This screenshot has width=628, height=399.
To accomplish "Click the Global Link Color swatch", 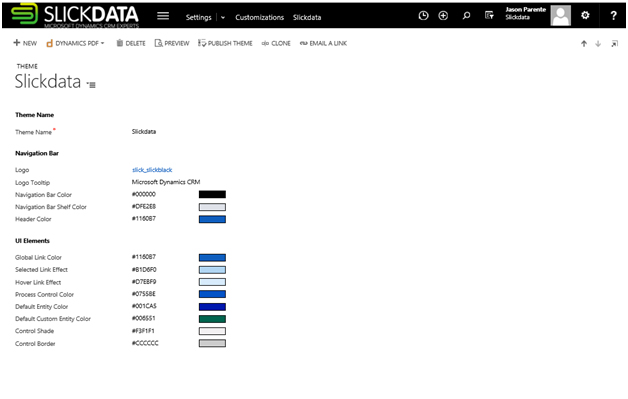I will [212, 258].
